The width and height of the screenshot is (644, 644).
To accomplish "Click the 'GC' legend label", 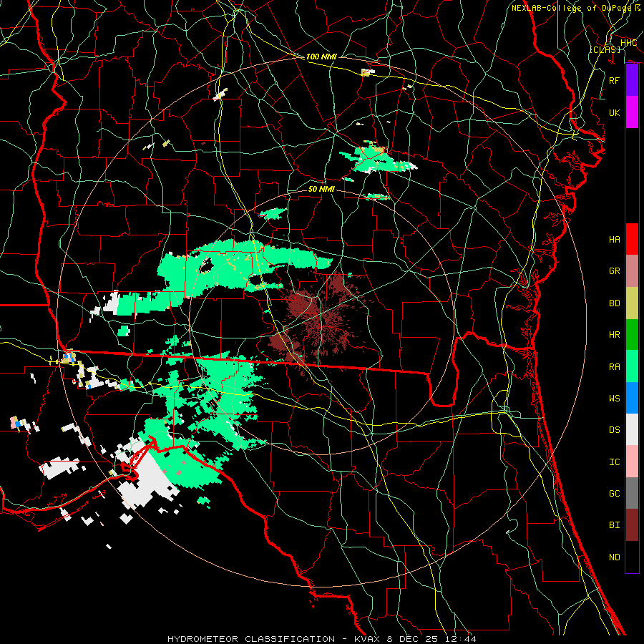I will point(614,493).
